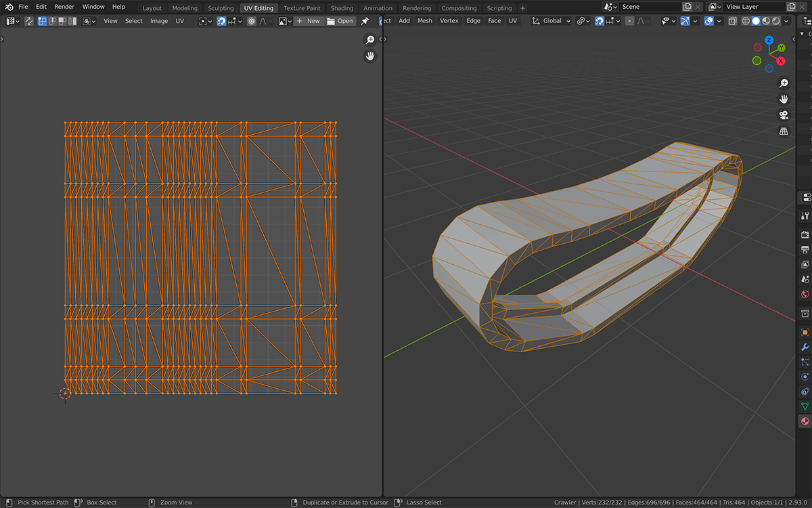This screenshot has height=508, width=812.
Task: Expand the viewport shading options dropdown
Action: 786,21
